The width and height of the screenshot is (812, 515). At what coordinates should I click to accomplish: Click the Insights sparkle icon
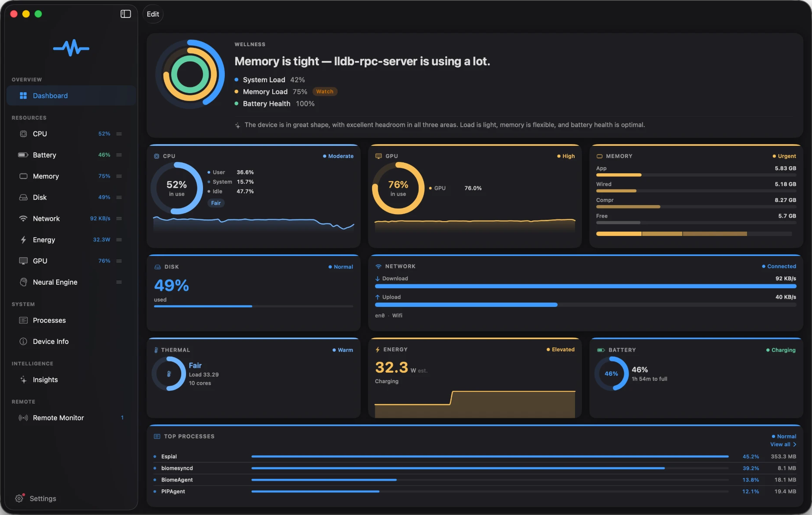point(23,380)
